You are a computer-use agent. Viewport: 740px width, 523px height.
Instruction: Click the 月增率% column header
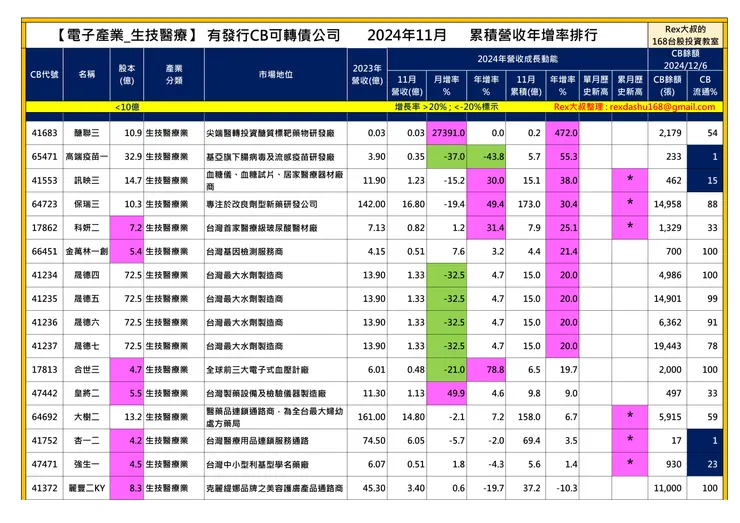tap(446, 85)
